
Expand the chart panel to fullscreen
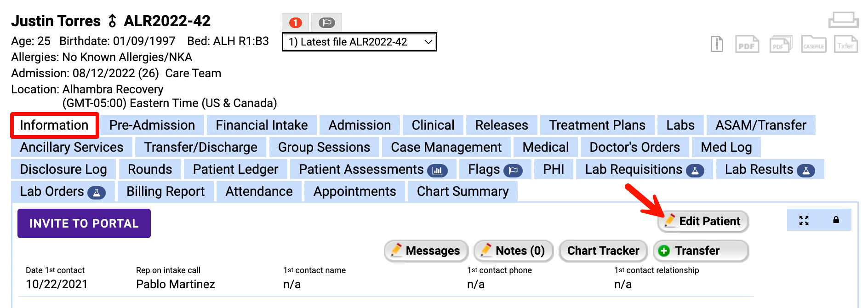pyautogui.click(x=804, y=220)
